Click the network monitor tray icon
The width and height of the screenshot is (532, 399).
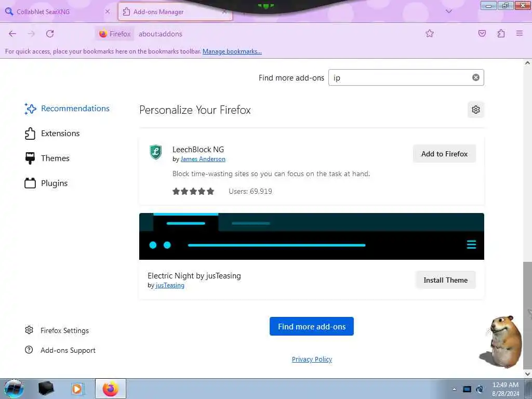[467, 389]
